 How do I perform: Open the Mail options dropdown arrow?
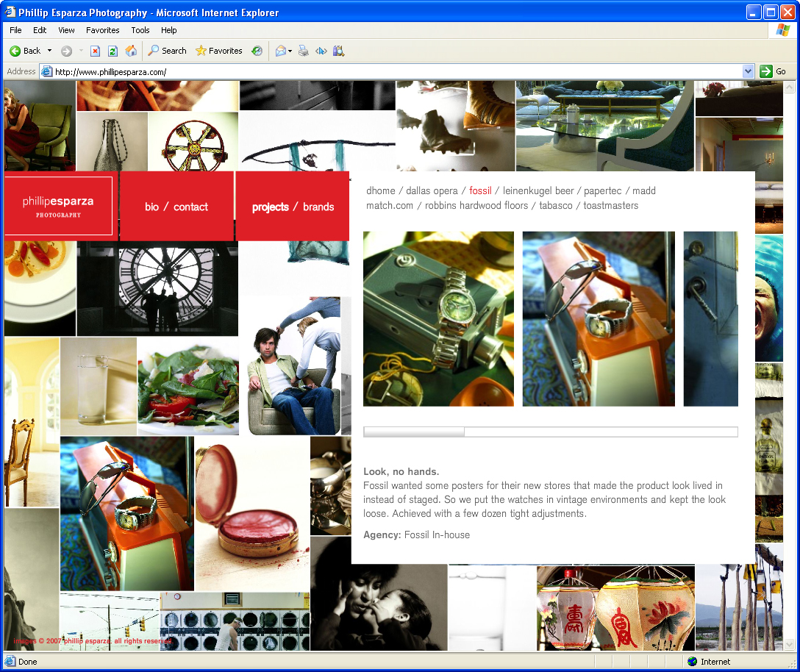[x=290, y=51]
